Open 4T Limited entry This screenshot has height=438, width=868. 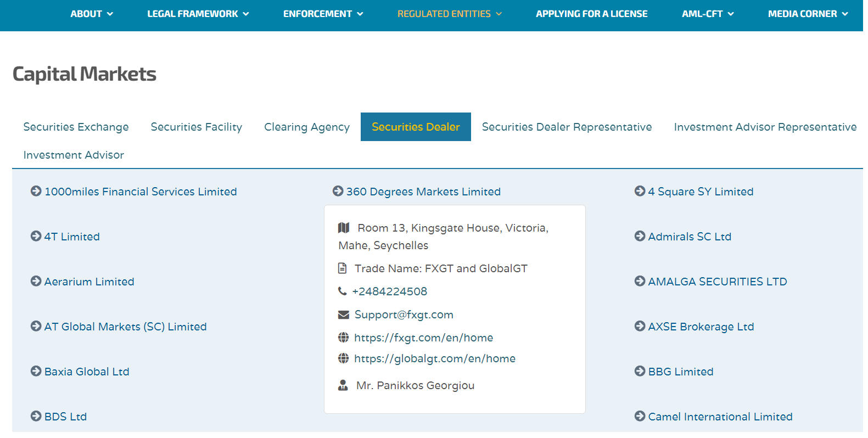pos(72,237)
